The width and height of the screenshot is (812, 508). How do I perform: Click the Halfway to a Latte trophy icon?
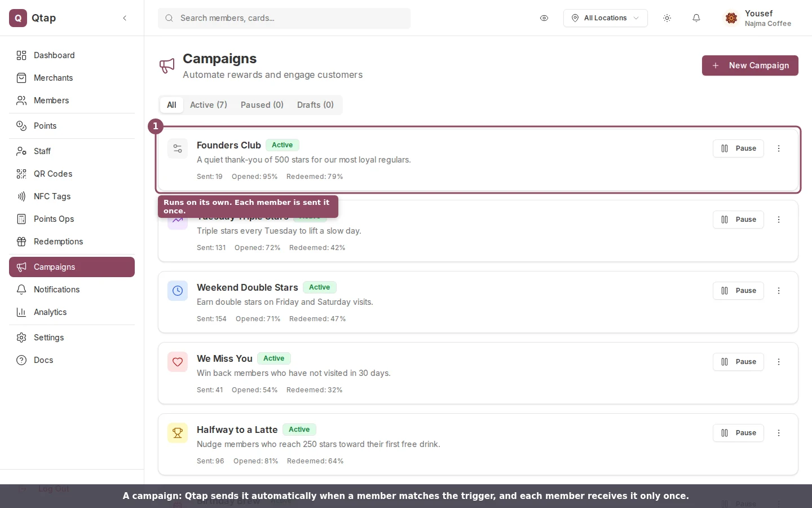(178, 433)
